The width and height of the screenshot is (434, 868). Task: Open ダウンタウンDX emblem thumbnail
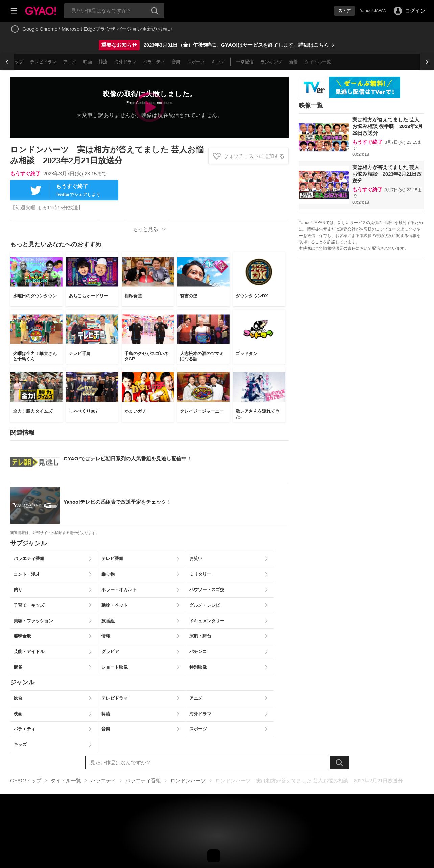click(259, 272)
